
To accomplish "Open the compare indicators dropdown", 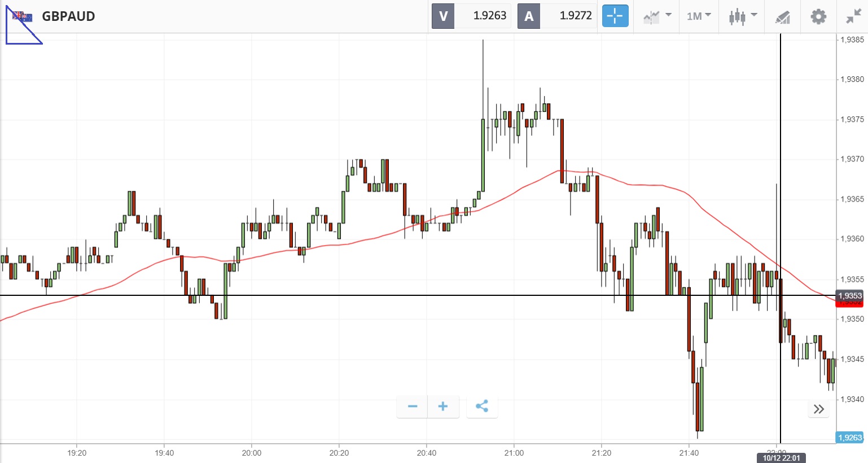I will [657, 16].
